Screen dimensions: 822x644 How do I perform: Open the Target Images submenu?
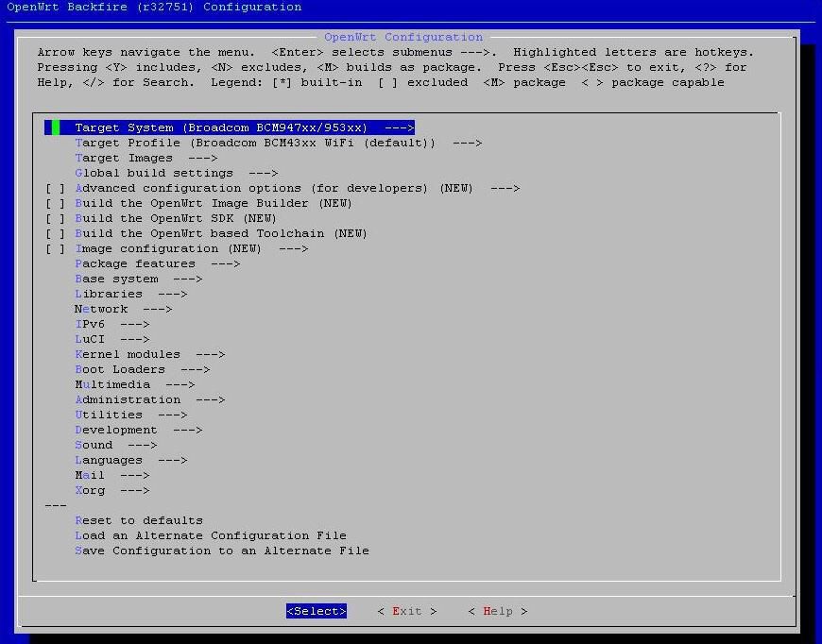tap(146, 159)
